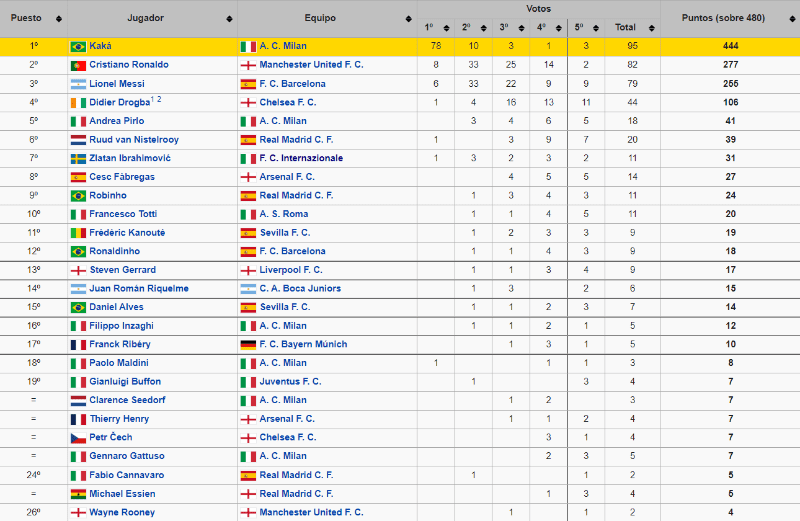Click the Mali flag next to Frédéric Kanouté

tap(78, 233)
